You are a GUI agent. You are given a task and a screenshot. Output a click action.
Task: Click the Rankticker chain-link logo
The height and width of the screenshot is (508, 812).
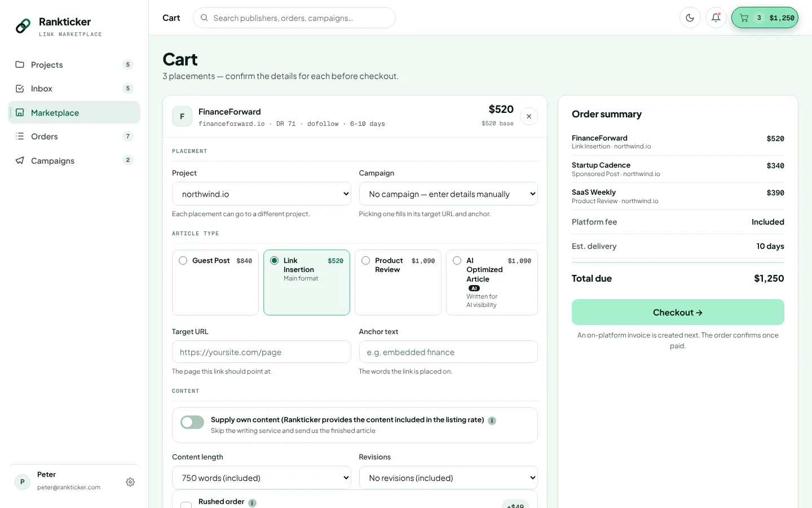point(23,26)
